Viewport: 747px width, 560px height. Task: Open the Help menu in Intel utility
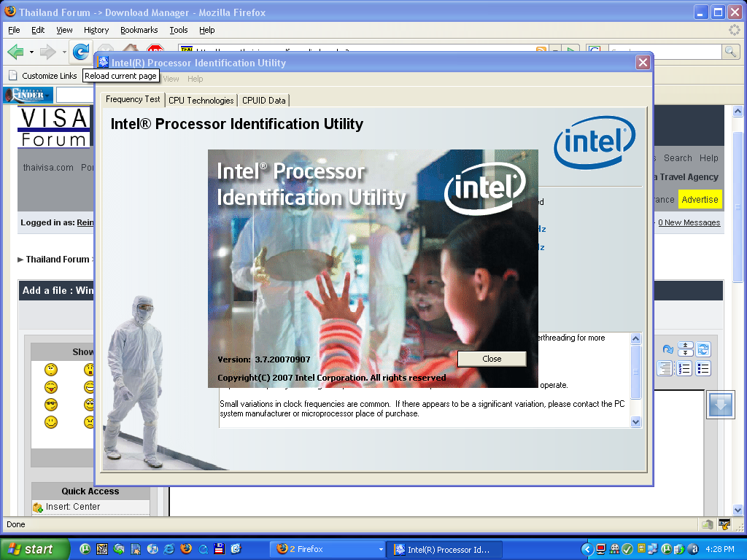pyautogui.click(x=196, y=79)
